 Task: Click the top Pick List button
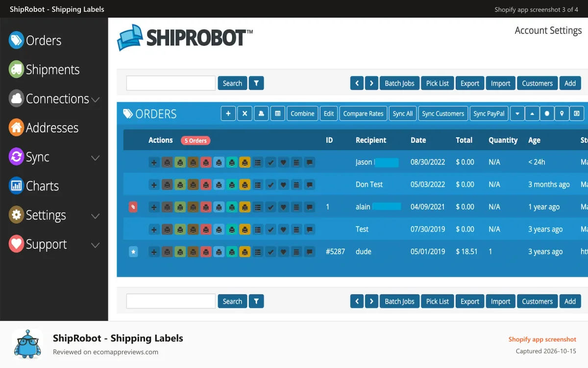[x=438, y=83]
